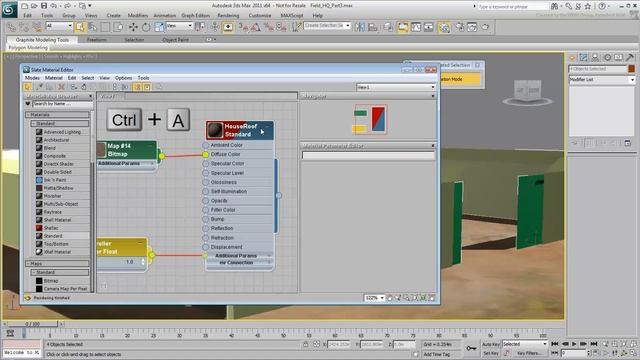Toggle the Angle Snap button

click(x=256, y=27)
